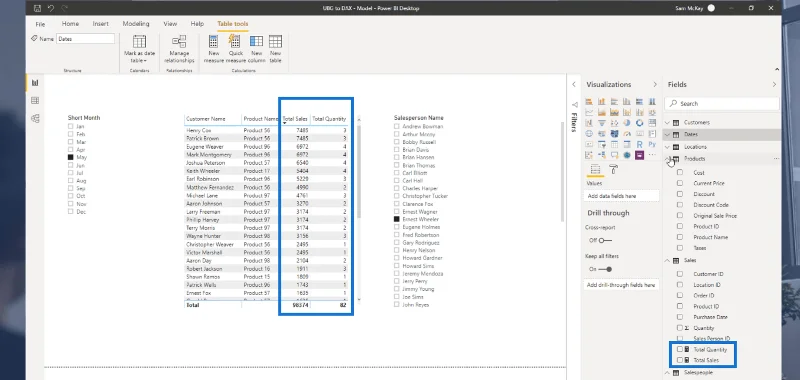Image resolution: width=800 pixels, height=380 pixels.
Task: Select the purple PowerApps visual
Action: click(639, 155)
